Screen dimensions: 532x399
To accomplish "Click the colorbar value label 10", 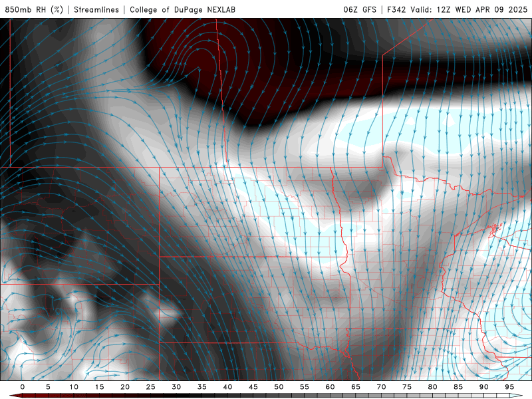I will click(x=74, y=387).
